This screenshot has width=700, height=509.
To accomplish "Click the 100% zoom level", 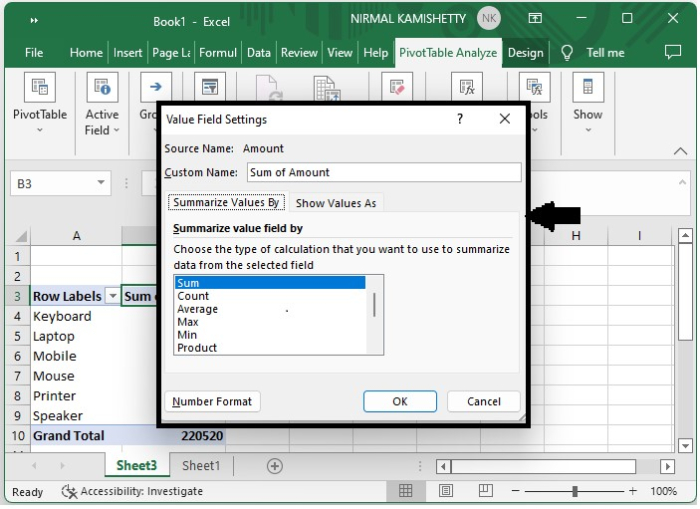I will click(663, 491).
